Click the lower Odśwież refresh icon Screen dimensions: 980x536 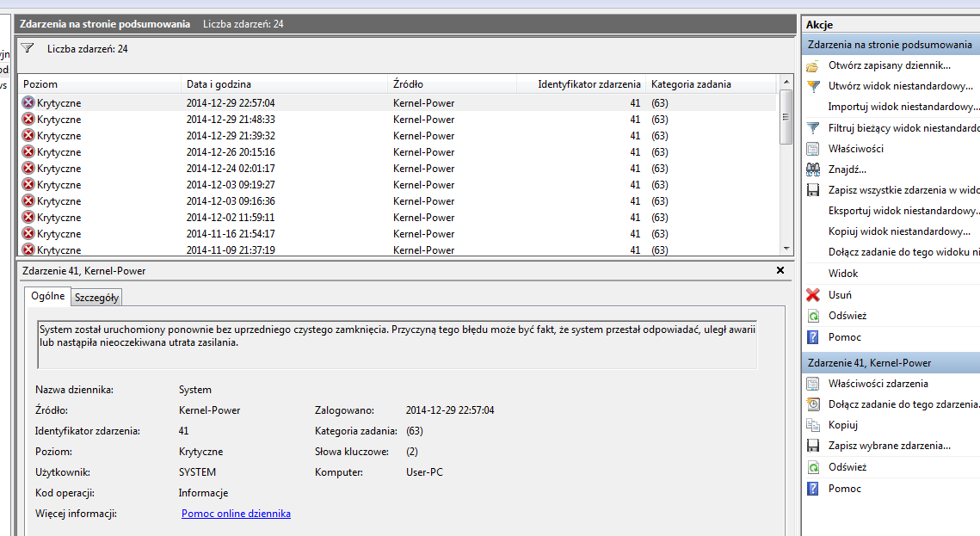[x=812, y=466]
